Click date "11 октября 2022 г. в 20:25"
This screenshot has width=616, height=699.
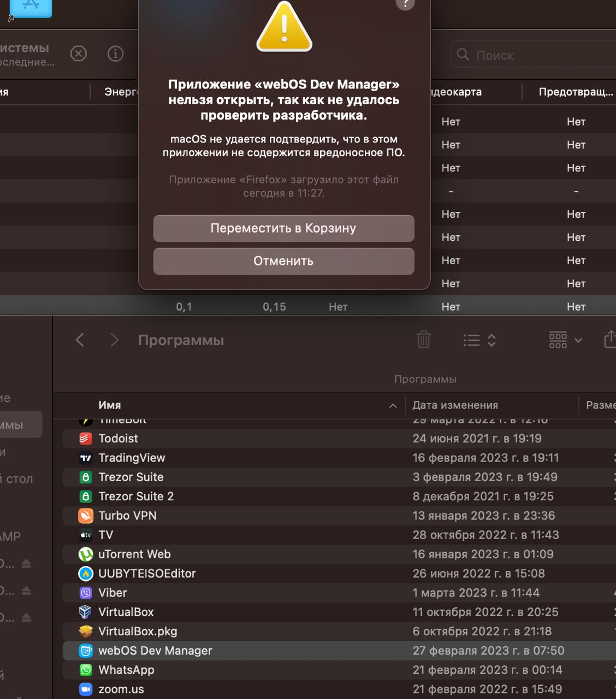pyautogui.click(x=485, y=612)
